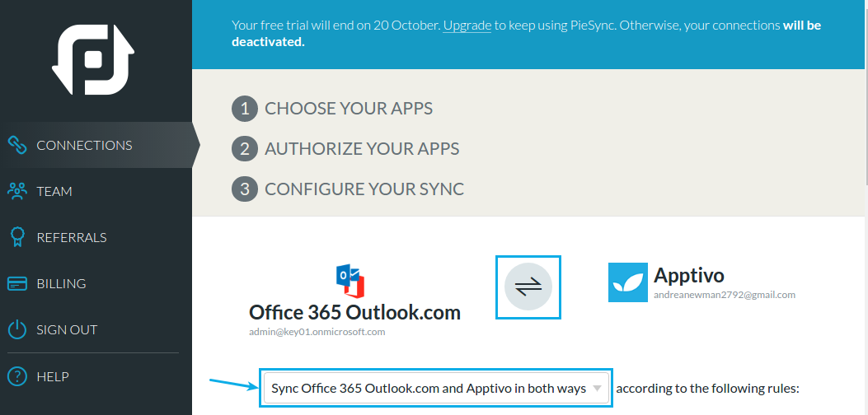Toggle the two-way sync direction arrows

(x=528, y=287)
